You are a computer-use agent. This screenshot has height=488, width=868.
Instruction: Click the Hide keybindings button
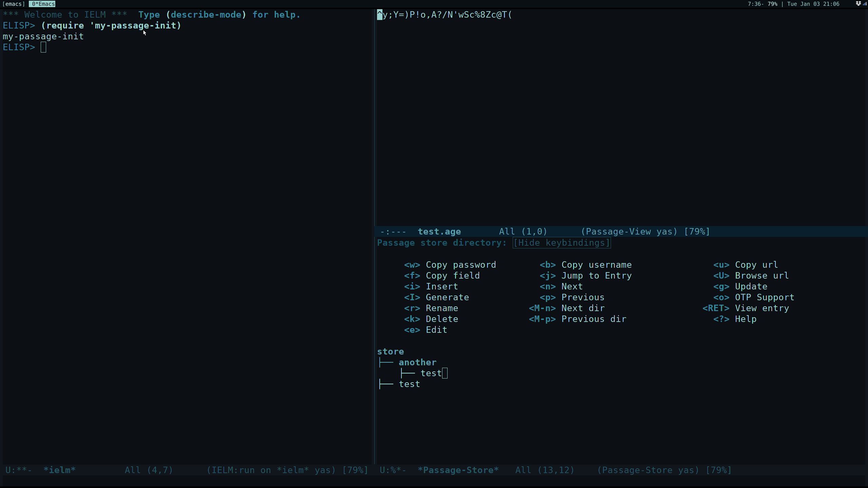point(561,243)
